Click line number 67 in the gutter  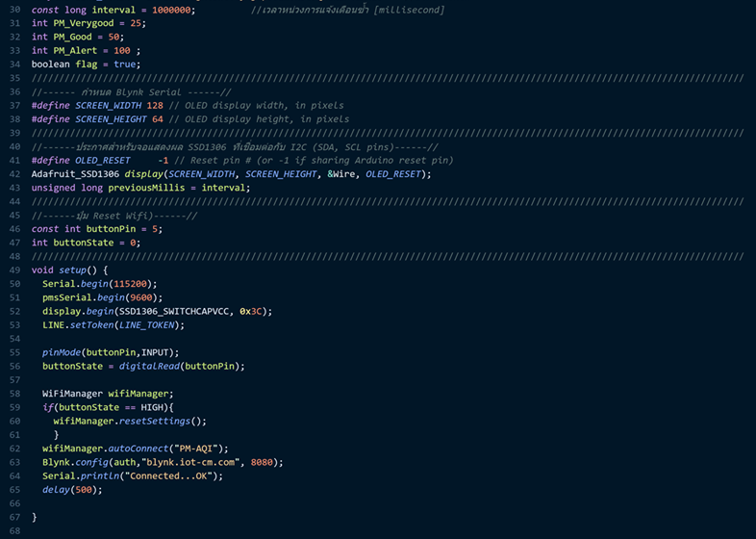[14, 517]
